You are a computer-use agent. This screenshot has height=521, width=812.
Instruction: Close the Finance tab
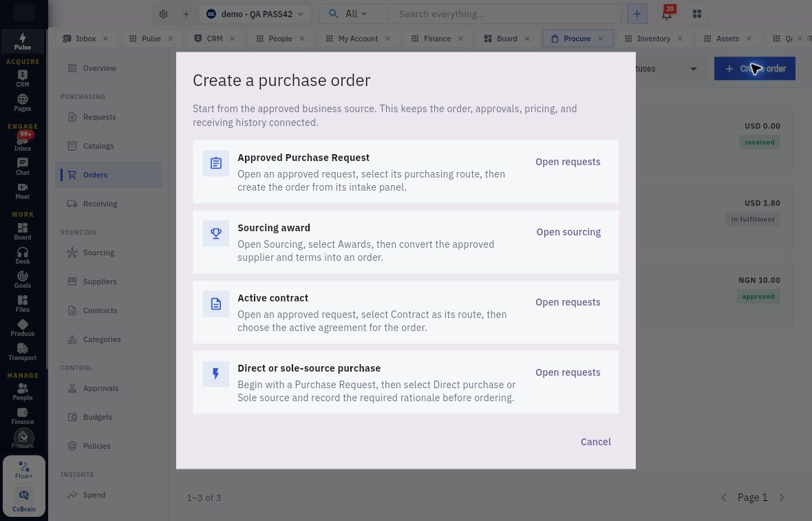coord(460,39)
